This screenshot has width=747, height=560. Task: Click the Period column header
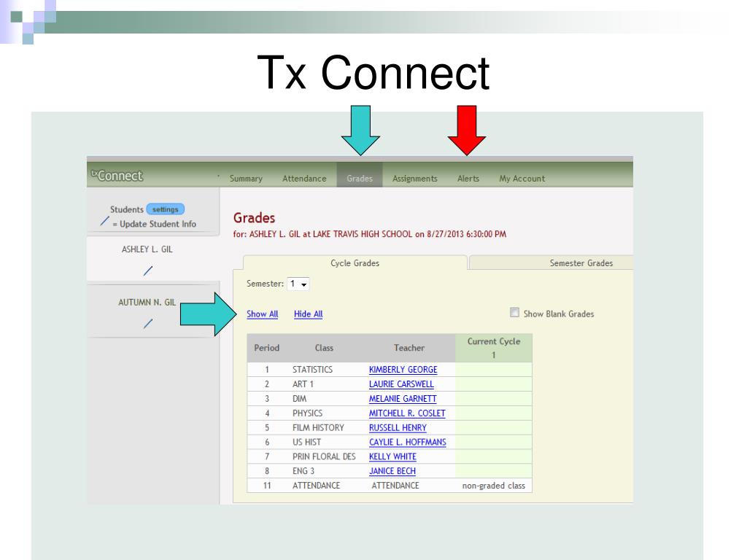click(x=267, y=348)
